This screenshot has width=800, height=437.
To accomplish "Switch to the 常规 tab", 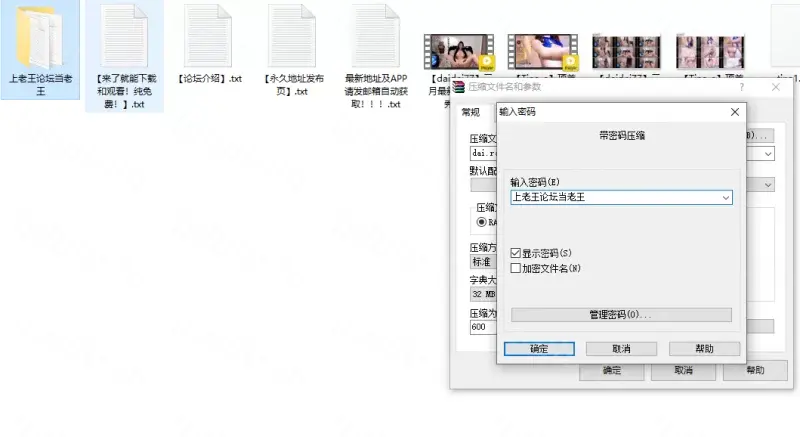I will click(470, 112).
